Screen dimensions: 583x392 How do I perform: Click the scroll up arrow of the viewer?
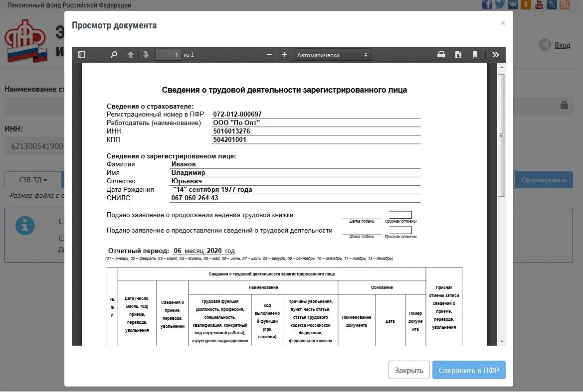pyautogui.click(x=502, y=67)
